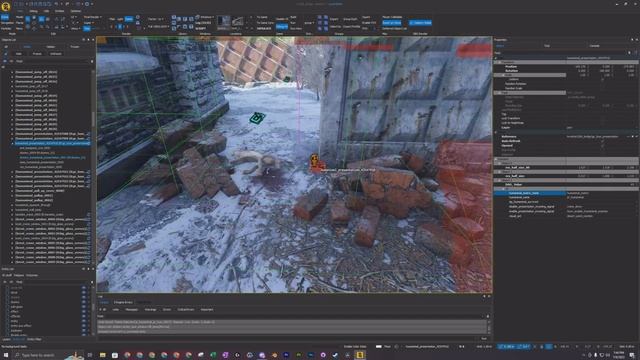Show the Frozen objects tab in Objects List
The image size is (640, 360).
pyautogui.click(x=75, y=47)
